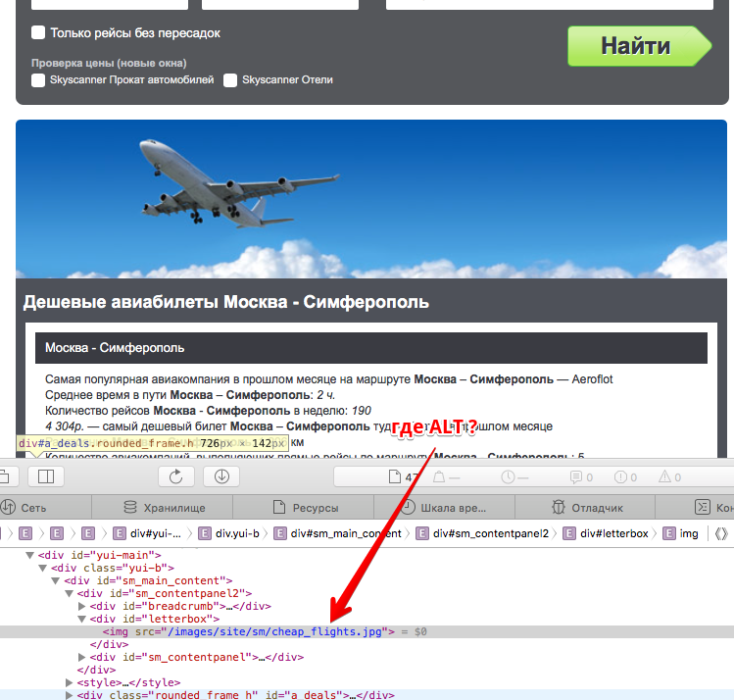Switch to the Хранилище tab

click(162, 508)
